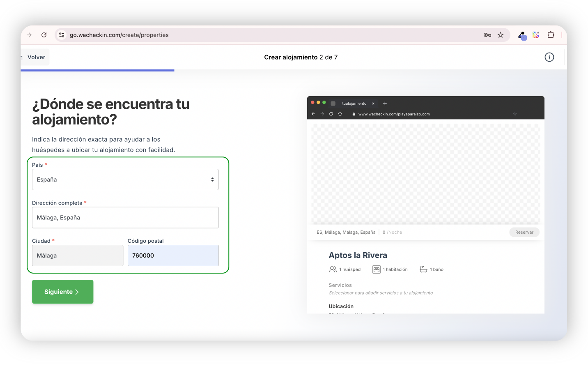Click the Dirección completa address field
This screenshot has height=366, width=588.
click(x=125, y=218)
